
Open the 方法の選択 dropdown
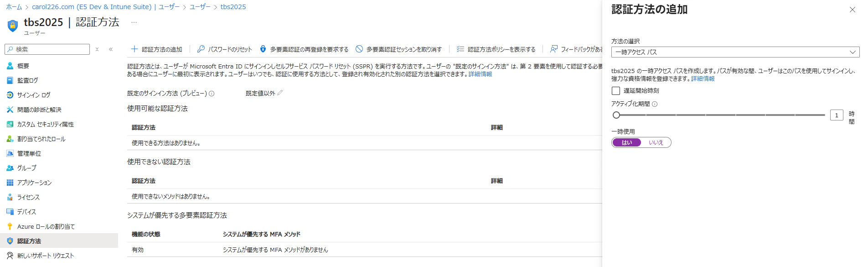coord(735,52)
